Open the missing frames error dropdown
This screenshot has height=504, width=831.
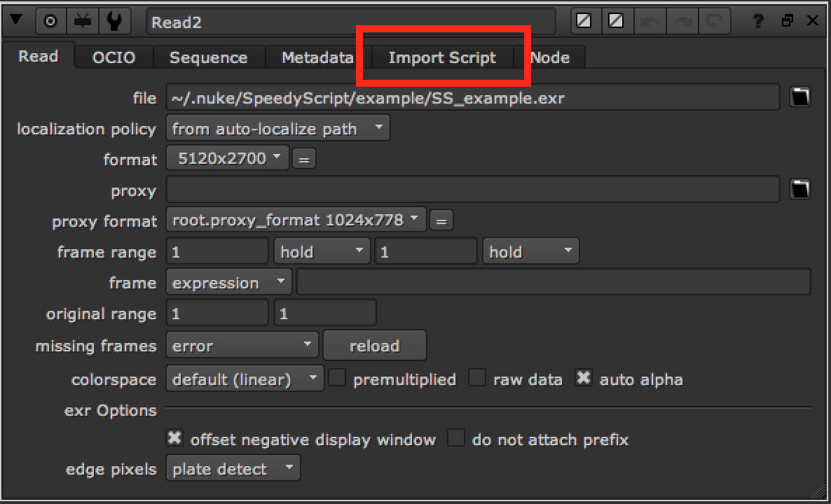pyautogui.click(x=242, y=346)
